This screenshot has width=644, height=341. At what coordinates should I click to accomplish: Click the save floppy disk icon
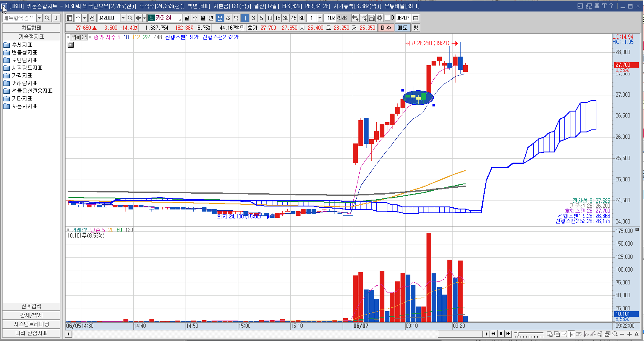[372, 18]
